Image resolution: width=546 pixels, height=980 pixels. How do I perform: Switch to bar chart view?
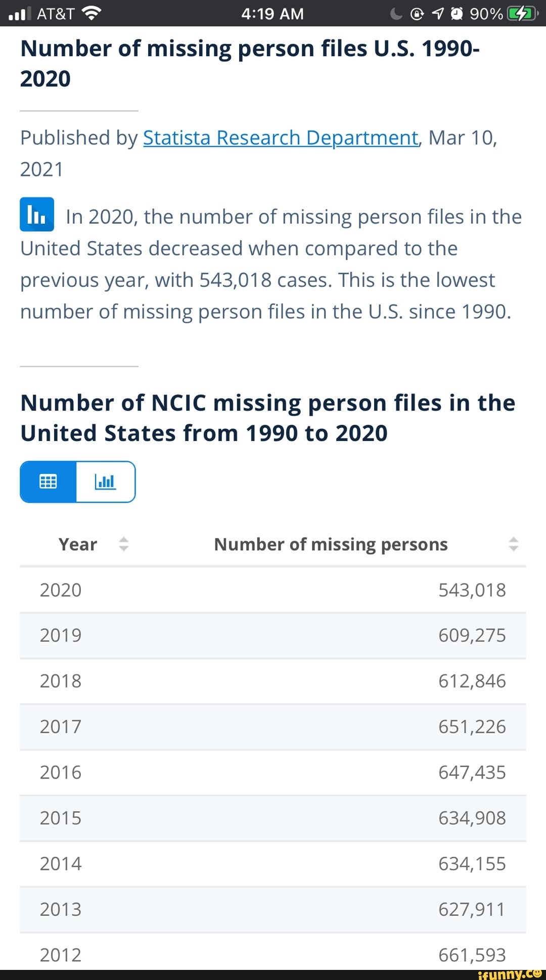(106, 482)
